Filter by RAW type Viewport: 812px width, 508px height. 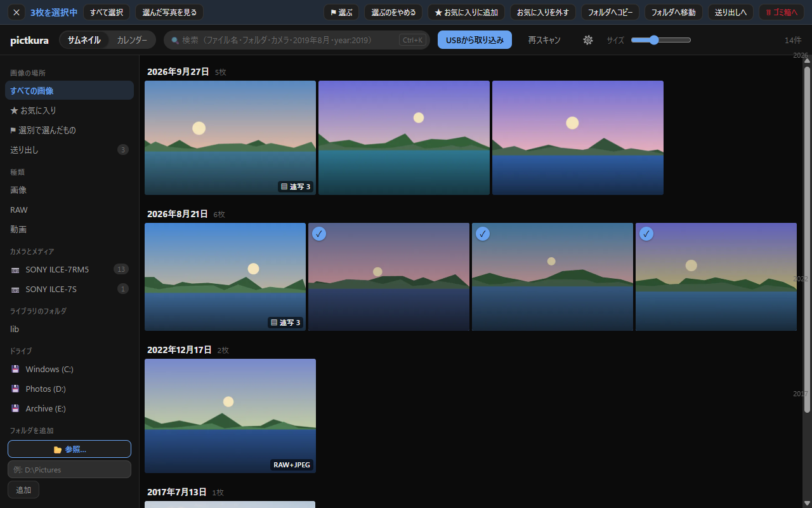[x=69, y=210]
